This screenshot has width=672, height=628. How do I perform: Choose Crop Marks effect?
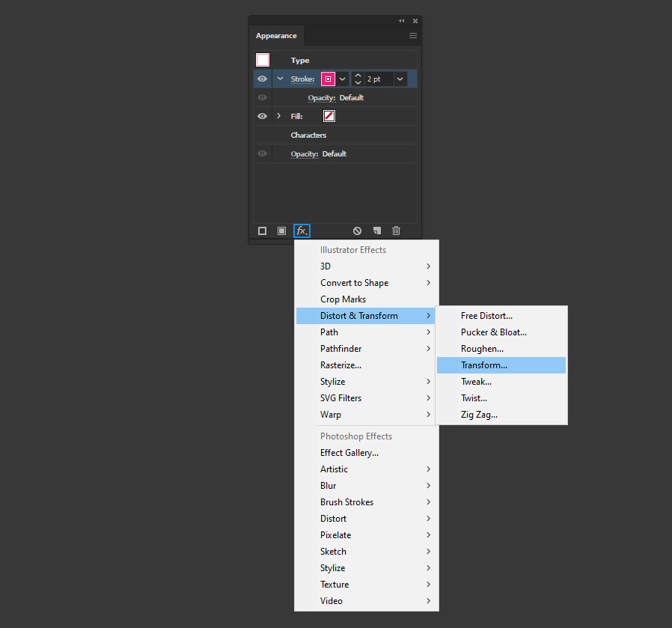[366, 299]
